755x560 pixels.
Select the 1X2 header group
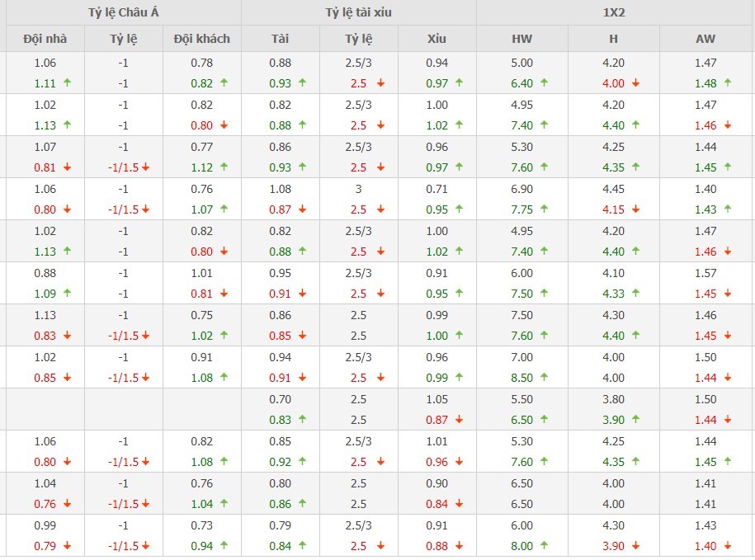coord(615,12)
